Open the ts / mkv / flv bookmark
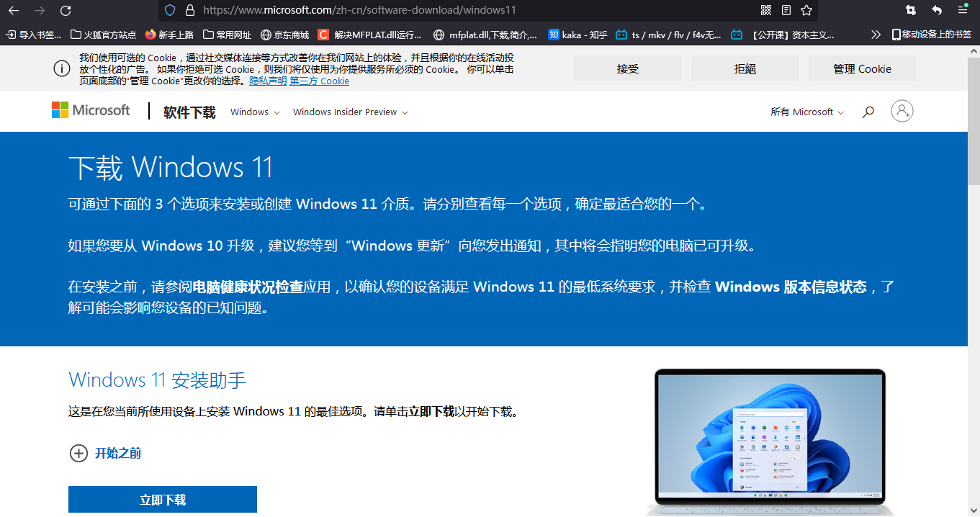980x517 pixels. [669, 34]
